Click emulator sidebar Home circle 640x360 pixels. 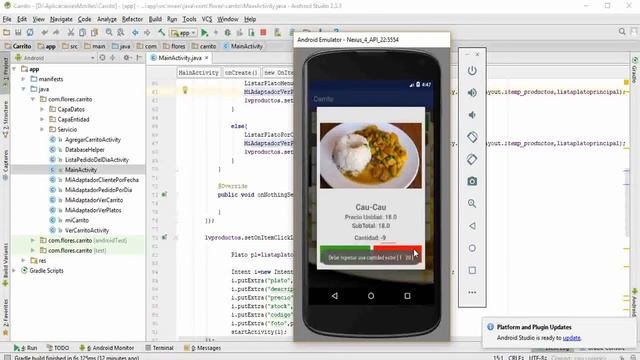tap(472, 248)
